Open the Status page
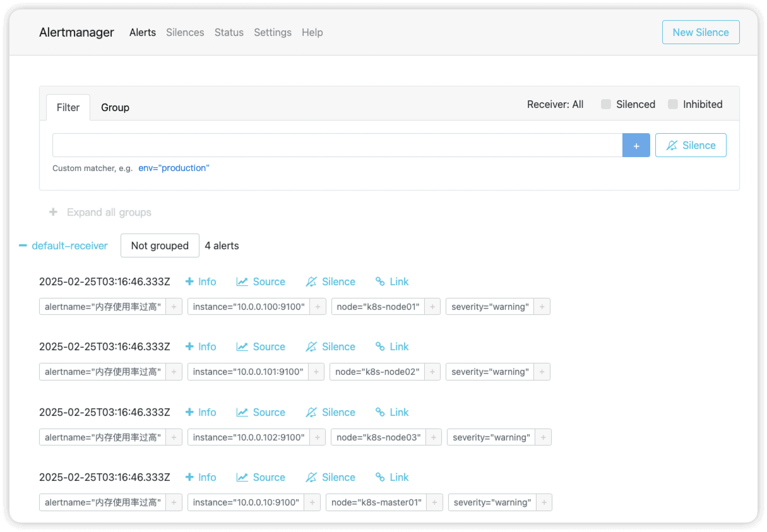Screen dimensions: 767x532 click(x=229, y=32)
